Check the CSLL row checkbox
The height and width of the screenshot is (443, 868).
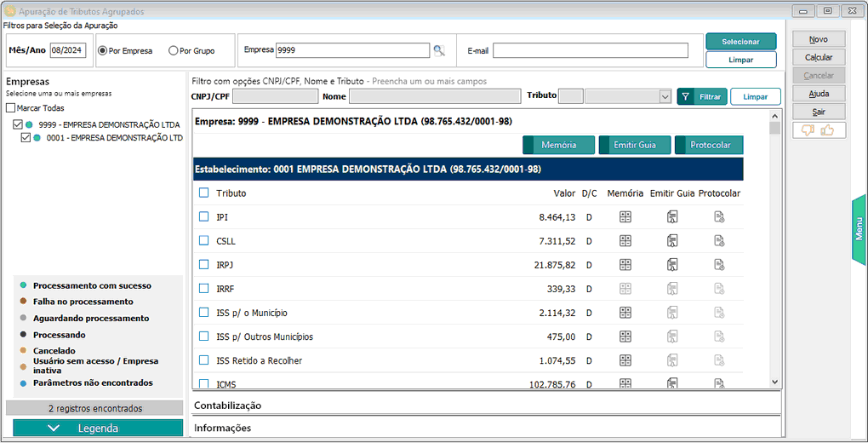coord(203,240)
